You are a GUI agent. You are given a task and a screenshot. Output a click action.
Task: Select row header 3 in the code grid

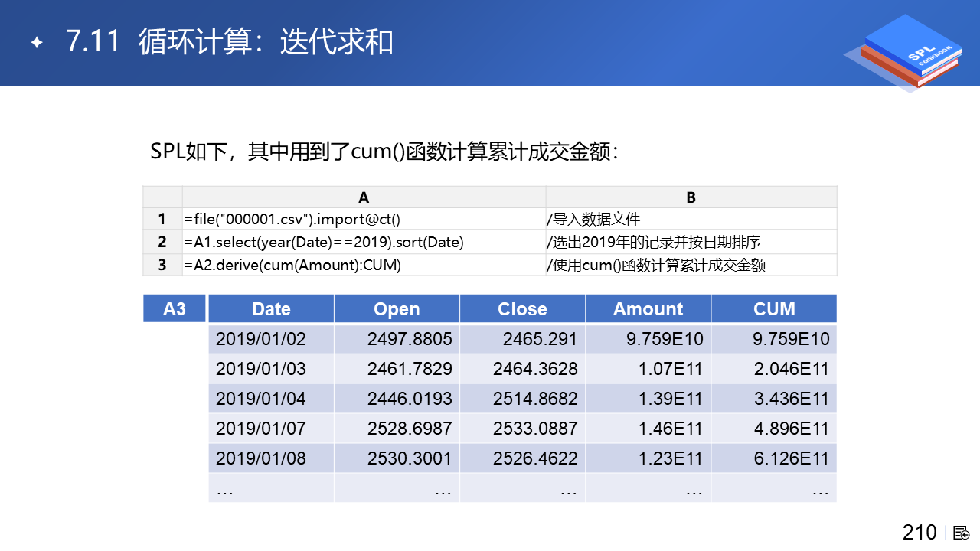[162, 266]
